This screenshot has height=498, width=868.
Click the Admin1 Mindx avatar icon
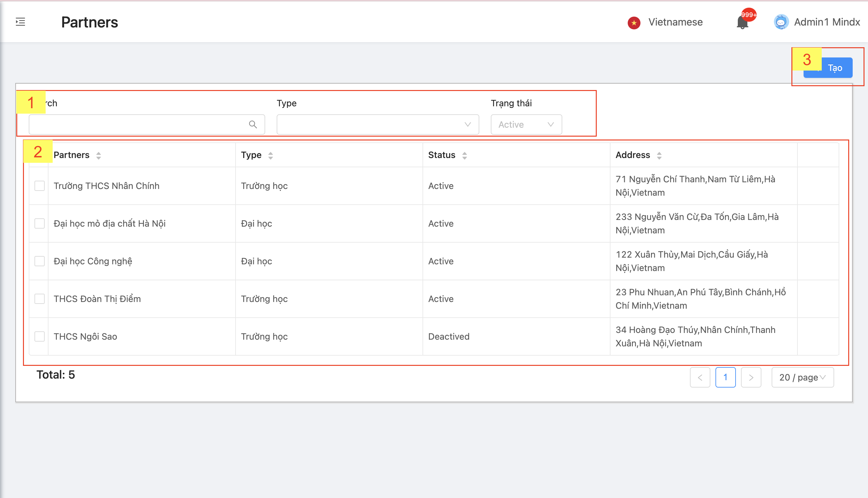click(x=781, y=22)
